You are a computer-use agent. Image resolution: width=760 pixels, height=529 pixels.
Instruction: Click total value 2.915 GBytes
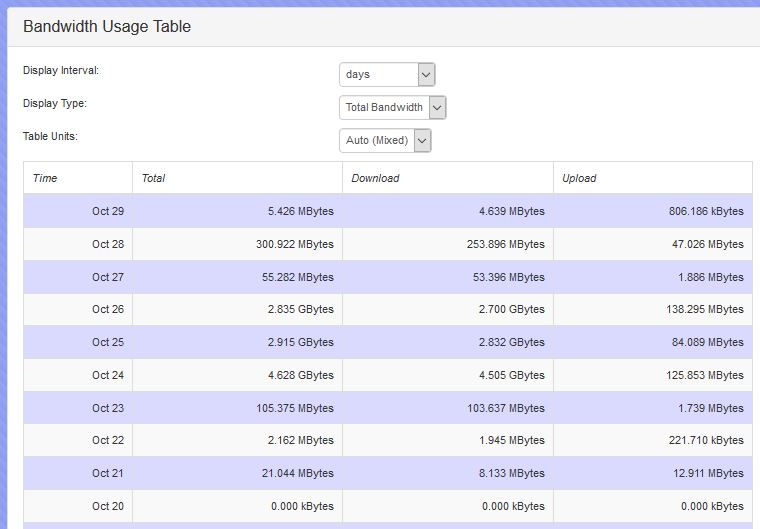[x=301, y=342]
